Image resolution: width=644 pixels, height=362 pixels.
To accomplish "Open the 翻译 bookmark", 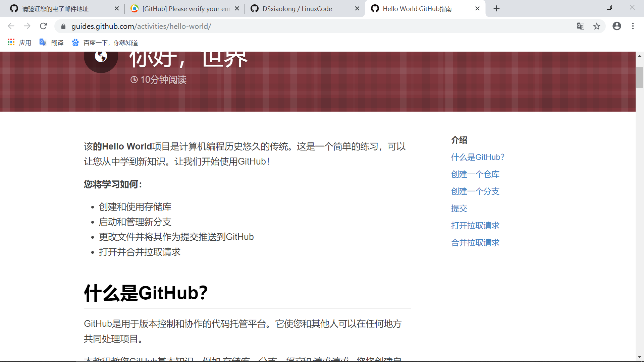I will coord(52,43).
